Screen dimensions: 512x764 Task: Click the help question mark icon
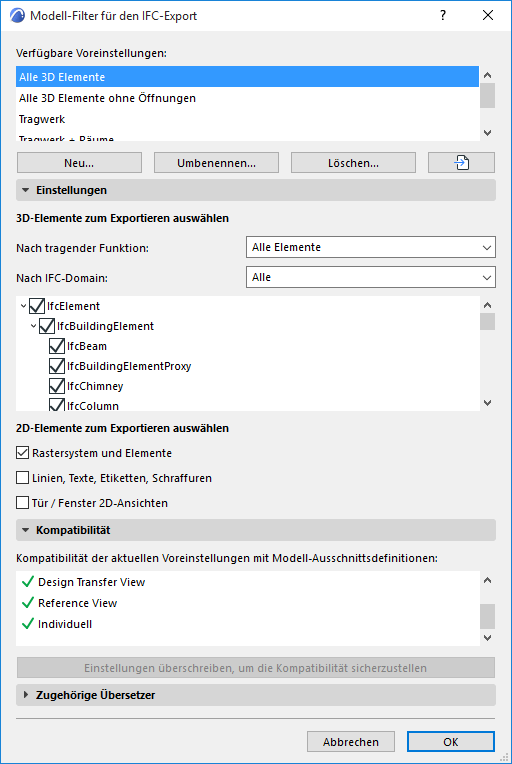pyautogui.click(x=443, y=16)
